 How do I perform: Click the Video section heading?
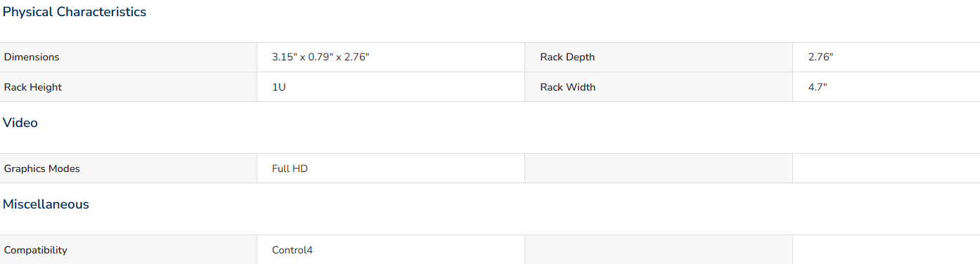coord(20,123)
